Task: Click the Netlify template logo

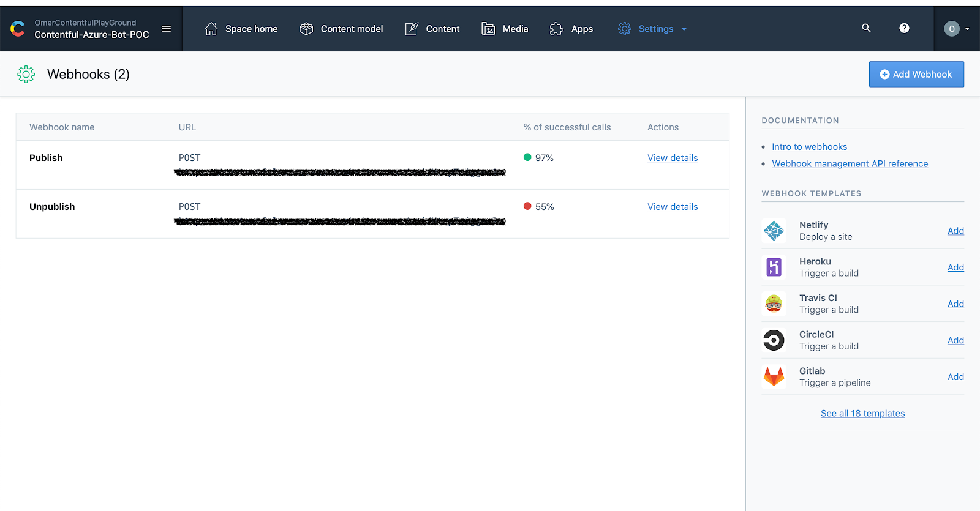Action: (x=774, y=231)
